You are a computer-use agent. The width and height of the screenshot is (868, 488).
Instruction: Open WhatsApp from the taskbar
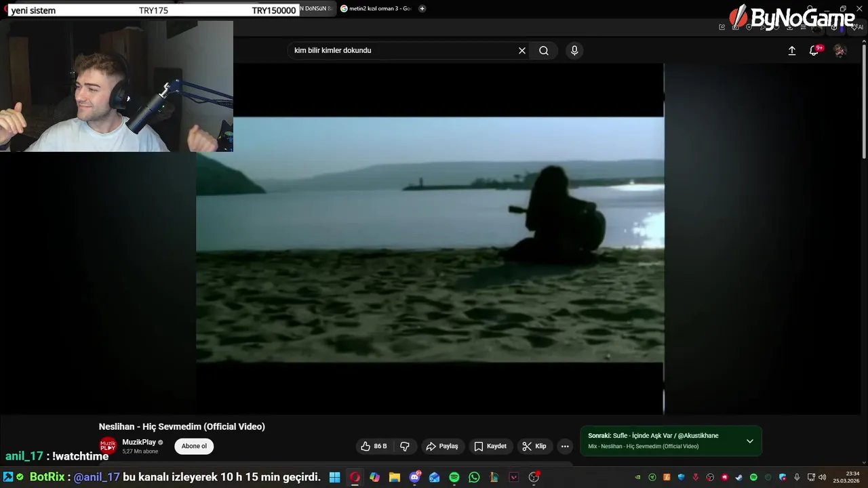(474, 477)
